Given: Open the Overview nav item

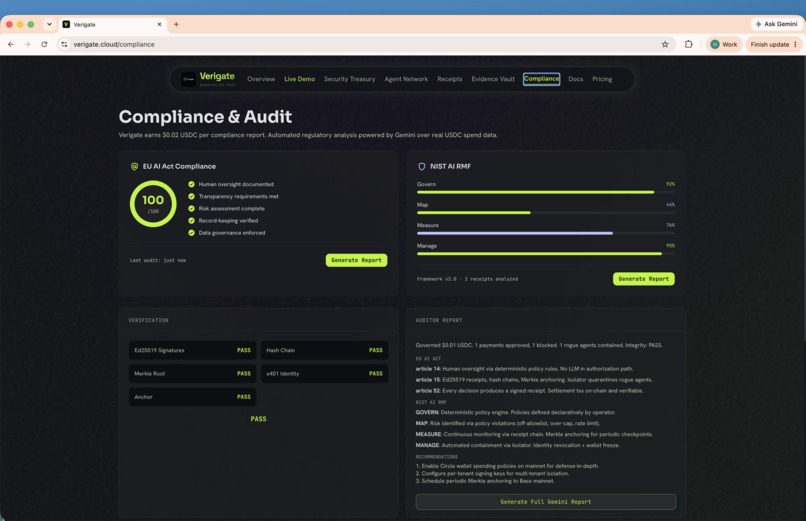Looking at the screenshot, I should pos(261,79).
